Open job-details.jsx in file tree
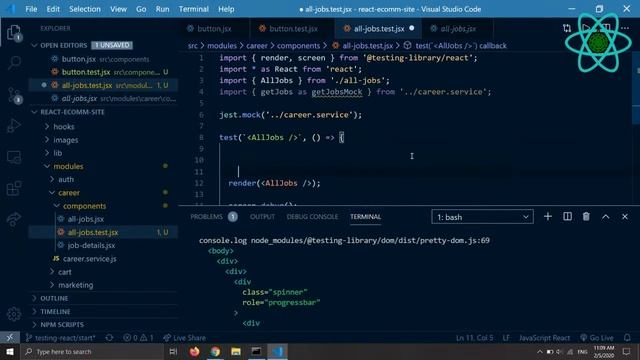Screen dimensions: 640x360 (104, 245)
